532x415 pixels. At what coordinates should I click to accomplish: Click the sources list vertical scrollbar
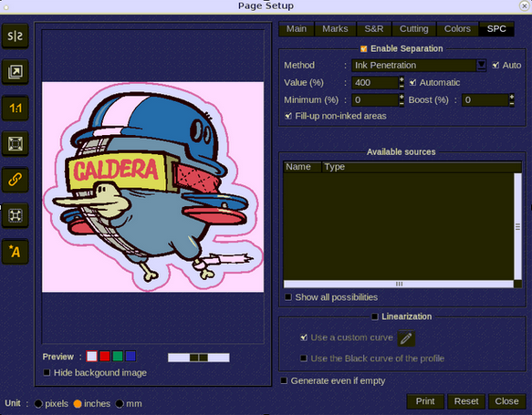(x=517, y=226)
